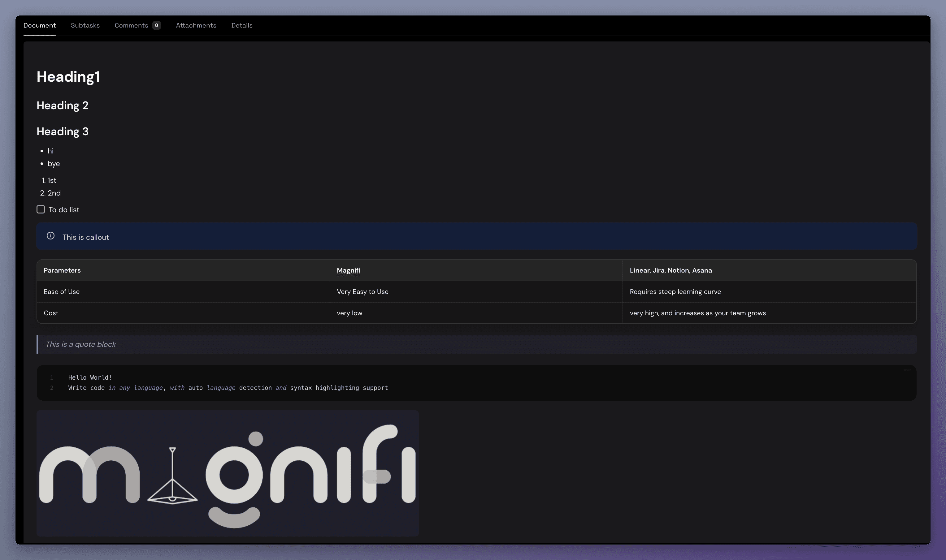The width and height of the screenshot is (946, 560).
Task: Click the Heading 2 text
Action: pos(62,105)
